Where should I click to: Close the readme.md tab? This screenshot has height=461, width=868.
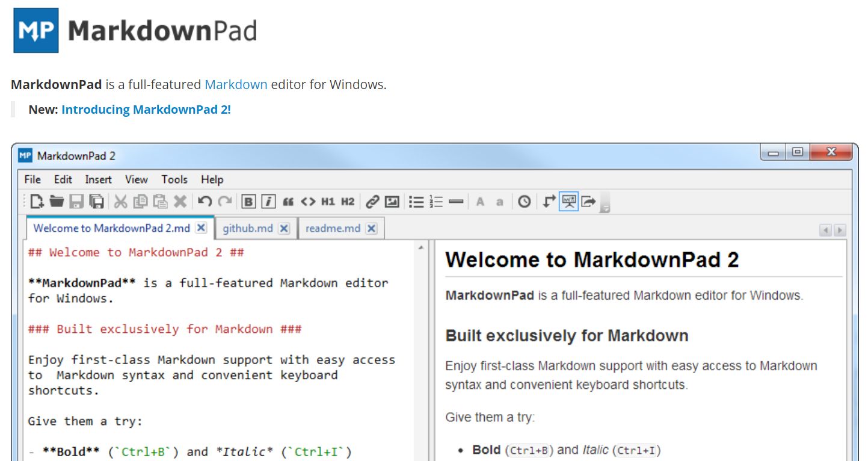(372, 228)
